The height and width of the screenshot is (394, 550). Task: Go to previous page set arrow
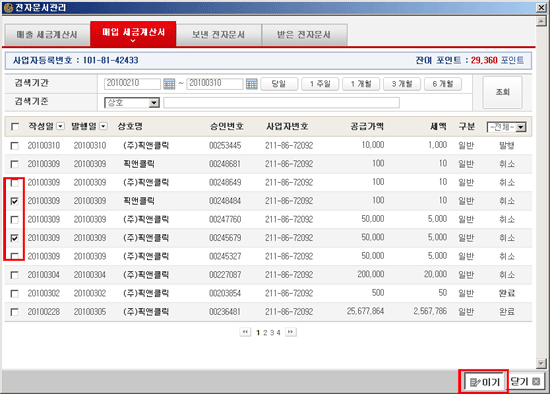pyautogui.click(x=245, y=332)
